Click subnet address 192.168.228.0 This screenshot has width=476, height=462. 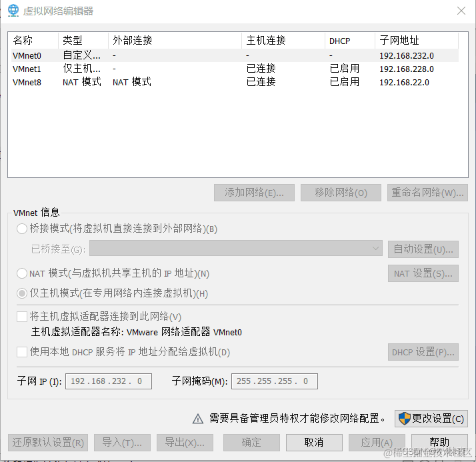pyautogui.click(x=407, y=69)
